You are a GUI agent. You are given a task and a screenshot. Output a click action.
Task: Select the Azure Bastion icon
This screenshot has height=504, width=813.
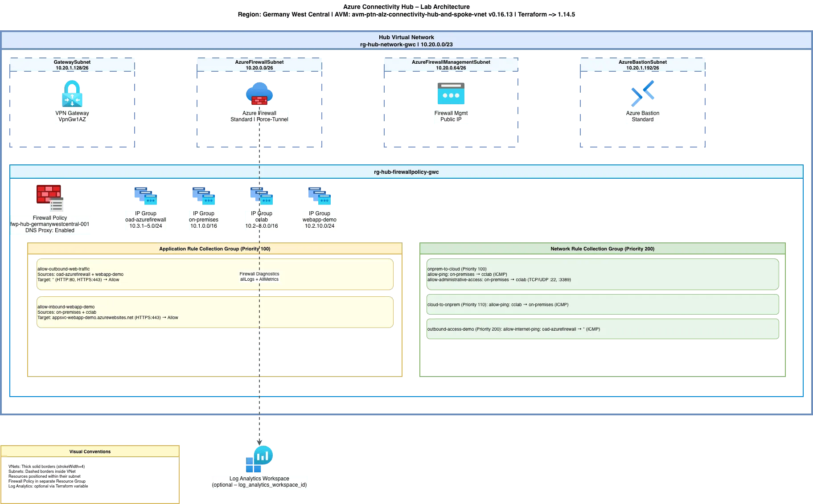643,94
